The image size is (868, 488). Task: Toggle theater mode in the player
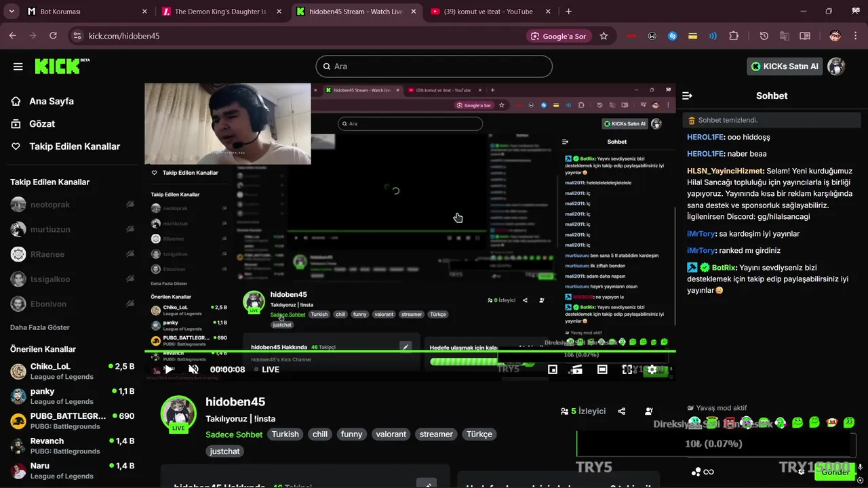pyautogui.click(x=602, y=369)
